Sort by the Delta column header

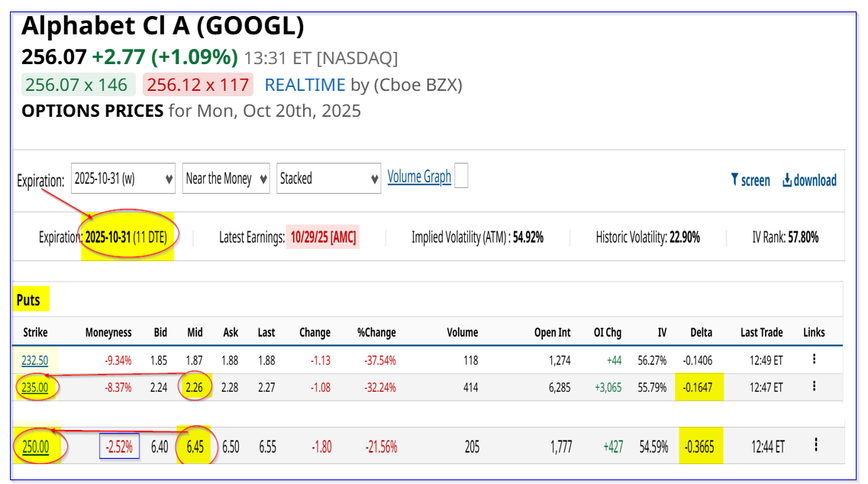click(701, 332)
